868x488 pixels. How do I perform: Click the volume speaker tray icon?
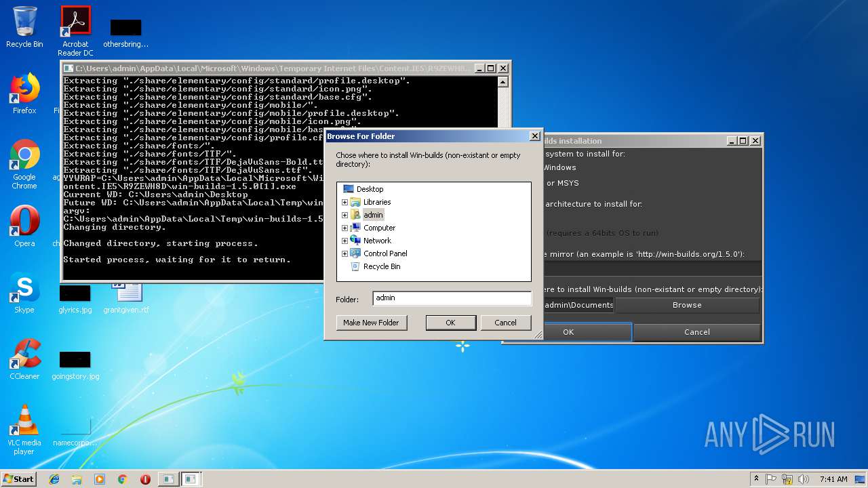(x=804, y=479)
